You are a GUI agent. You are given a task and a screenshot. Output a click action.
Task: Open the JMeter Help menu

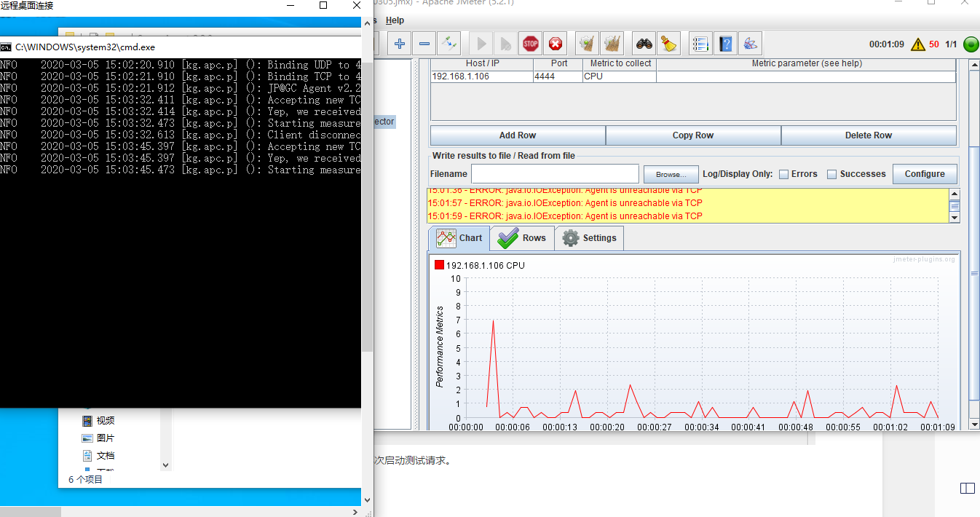[395, 20]
